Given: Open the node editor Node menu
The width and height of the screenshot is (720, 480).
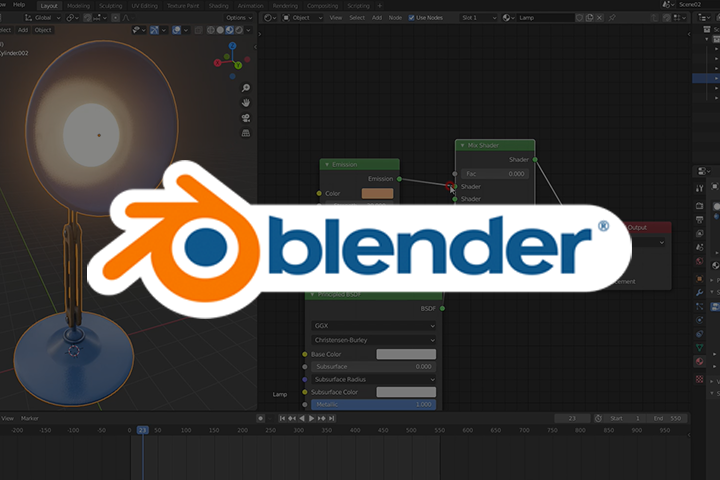Looking at the screenshot, I should click(x=395, y=17).
